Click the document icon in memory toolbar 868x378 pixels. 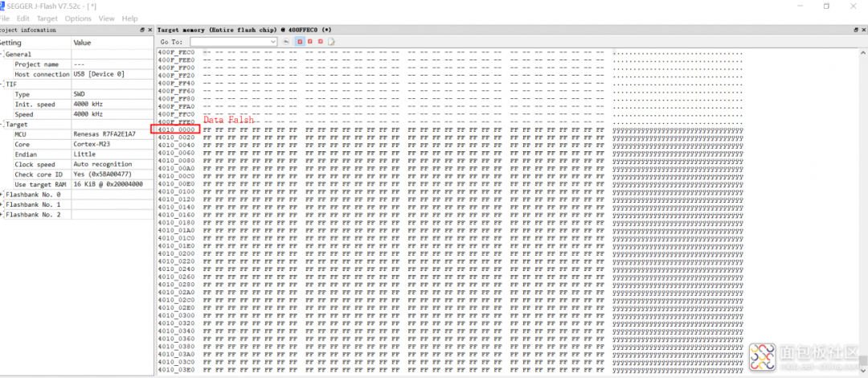(330, 41)
